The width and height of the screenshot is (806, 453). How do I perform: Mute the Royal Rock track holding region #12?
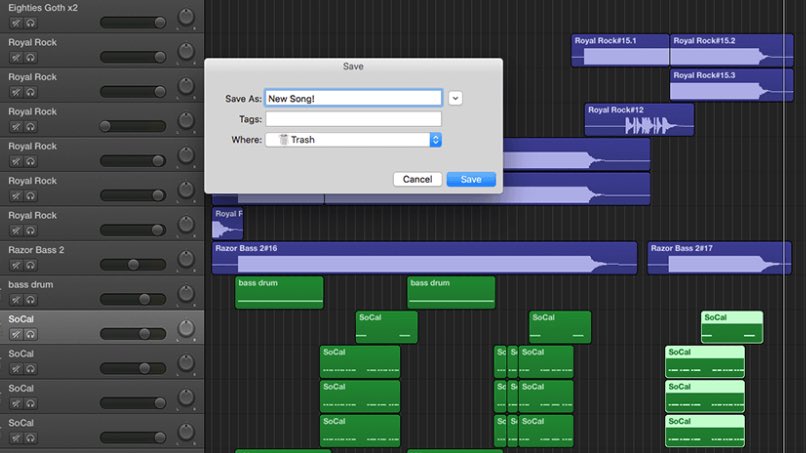[x=16, y=126]
